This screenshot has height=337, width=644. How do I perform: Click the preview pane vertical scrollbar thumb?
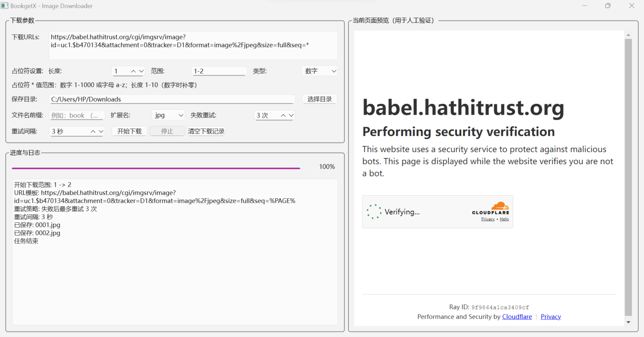(x=628, y=177)
